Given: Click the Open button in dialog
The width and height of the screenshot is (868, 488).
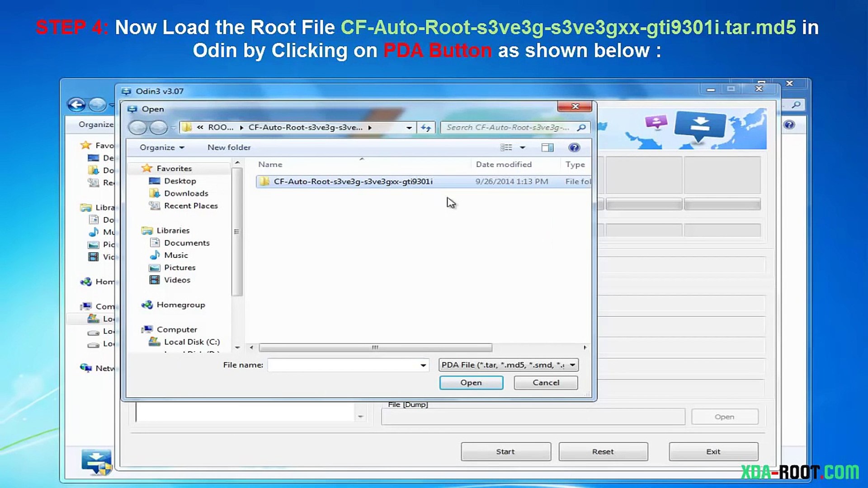Looking at the screenshot, I should [x=471, y=383].
